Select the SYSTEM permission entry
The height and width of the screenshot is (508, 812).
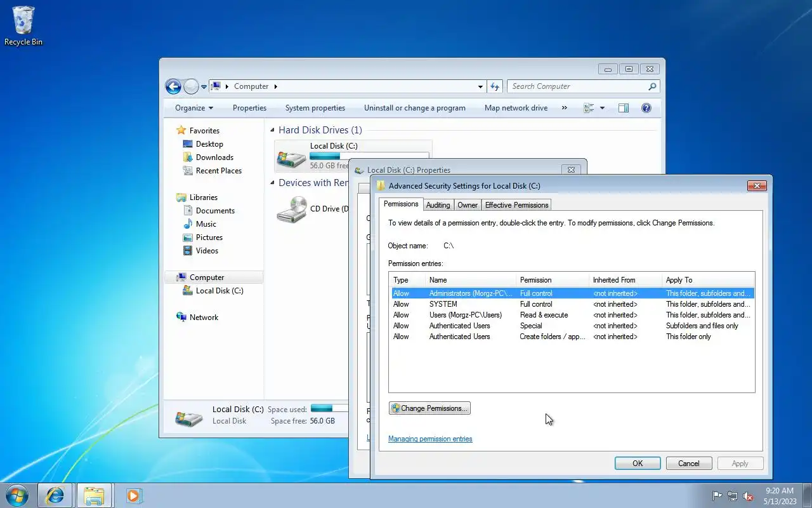tap(572, 304)
